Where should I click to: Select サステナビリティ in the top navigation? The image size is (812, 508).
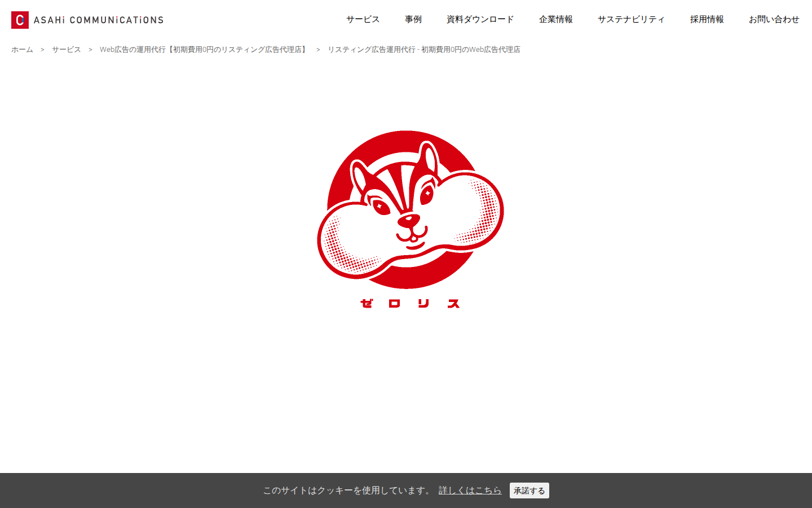632,19
